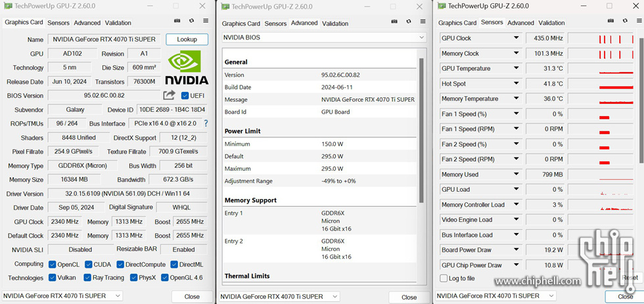Click GPU Temperature value 31.3 °C

pos(545,68)
